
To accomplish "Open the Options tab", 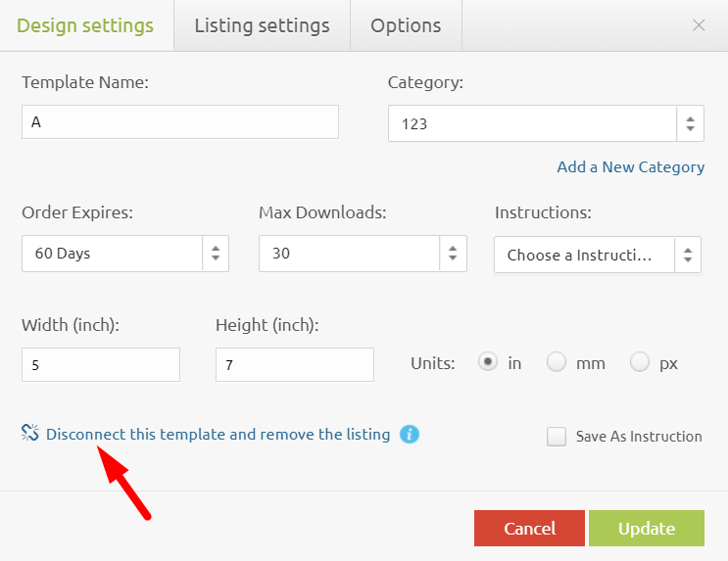I will coord(406,25).
